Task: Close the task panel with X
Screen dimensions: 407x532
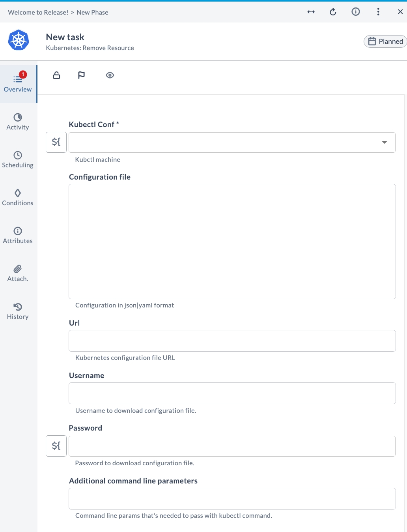Action: pos(400,12)
